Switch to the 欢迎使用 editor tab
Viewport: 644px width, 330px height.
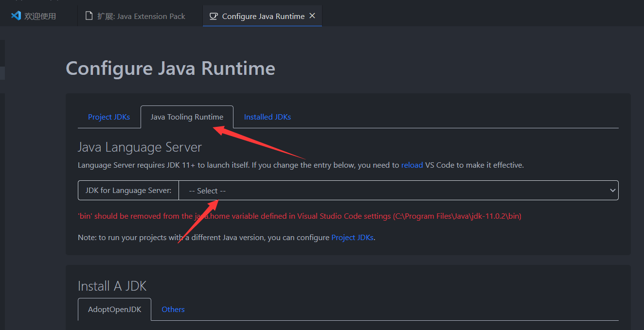pyautogui.click(x=39, y=16)
